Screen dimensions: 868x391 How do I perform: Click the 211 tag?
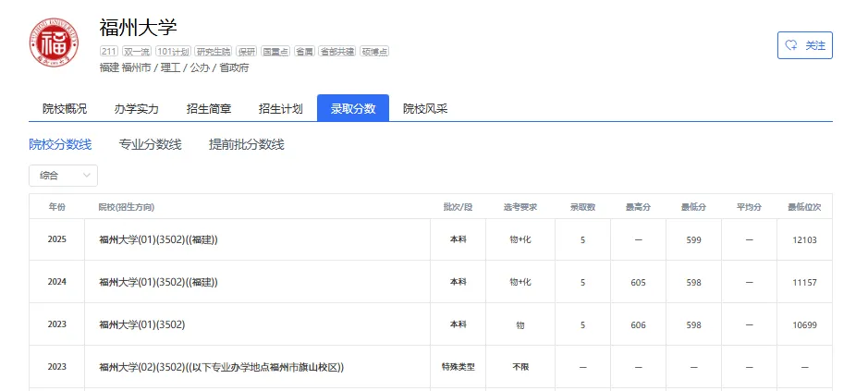108,52
